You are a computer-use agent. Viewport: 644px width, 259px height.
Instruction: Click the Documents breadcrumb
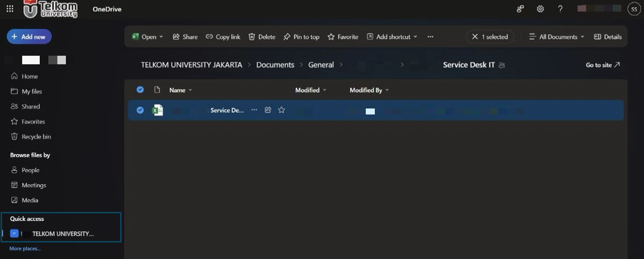pyautogui.click(x=275, y=65)
